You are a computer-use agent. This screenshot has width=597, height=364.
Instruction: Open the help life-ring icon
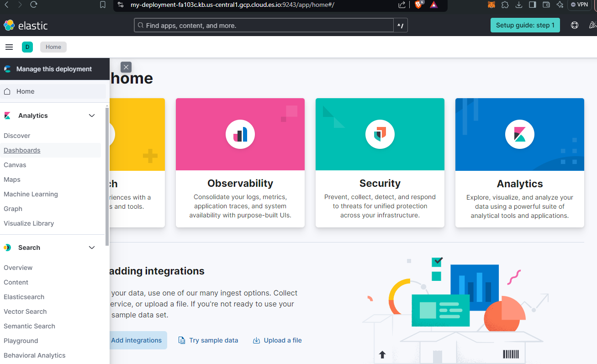click(575, 25)
